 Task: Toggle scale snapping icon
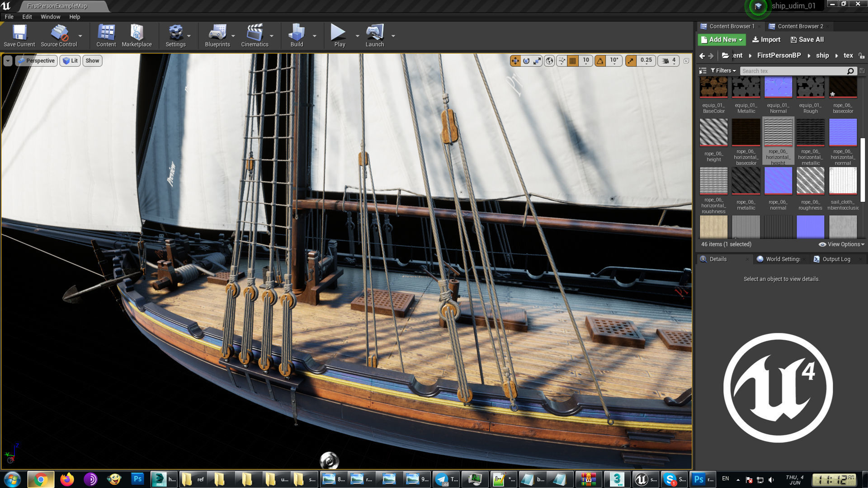[x=631, y=61]
